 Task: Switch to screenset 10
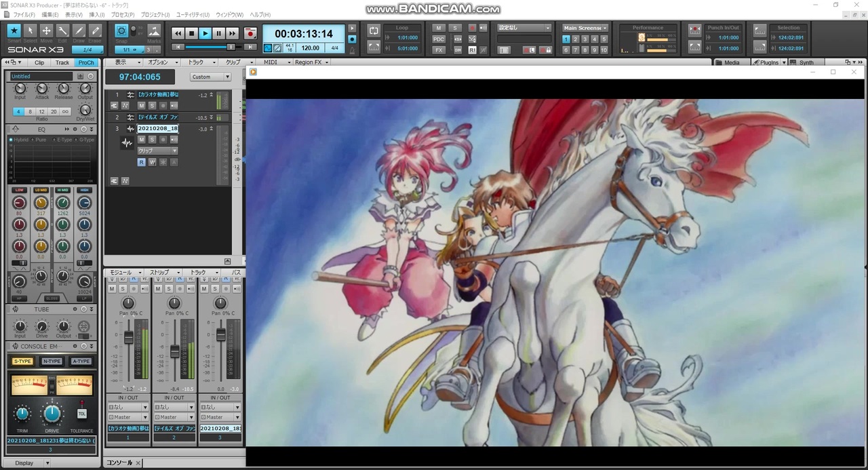click(604, 50)
